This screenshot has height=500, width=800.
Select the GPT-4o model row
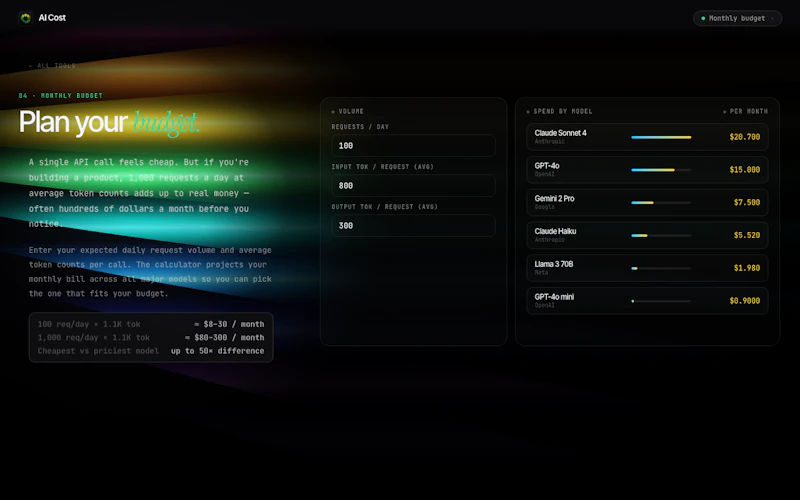(x=647, y=169)
